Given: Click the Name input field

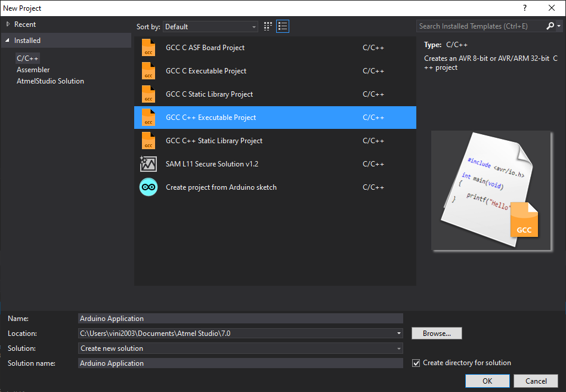Looking at the screenshot, I should [x=240, y=319].
